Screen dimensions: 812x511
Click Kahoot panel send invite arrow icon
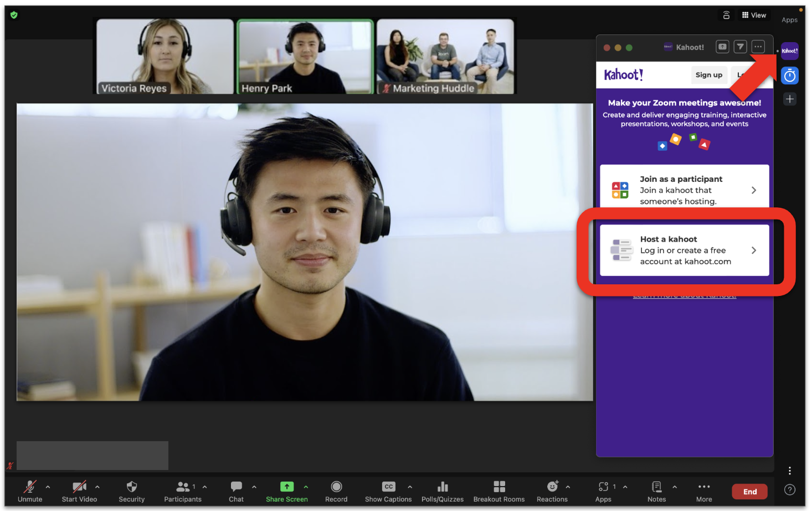pos(741,47)
